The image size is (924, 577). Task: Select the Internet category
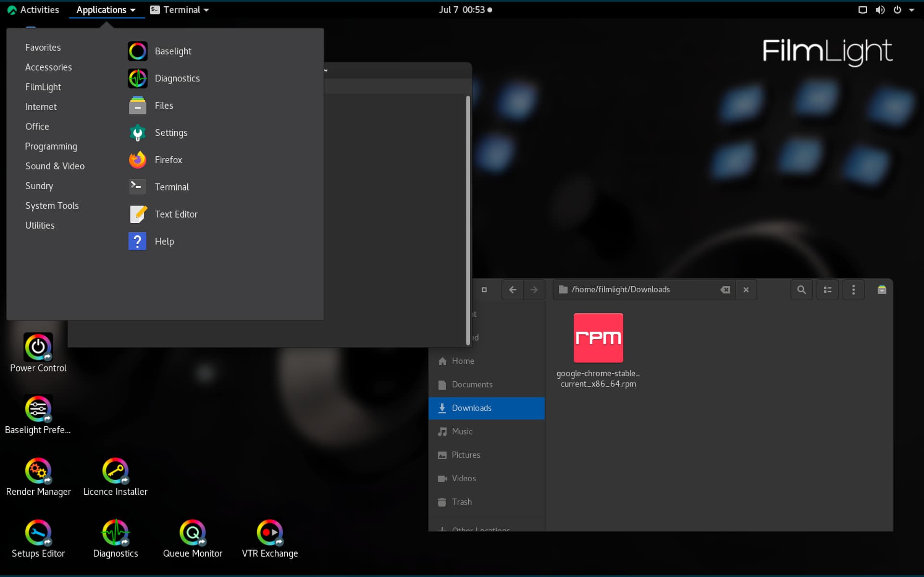[41, 107]
